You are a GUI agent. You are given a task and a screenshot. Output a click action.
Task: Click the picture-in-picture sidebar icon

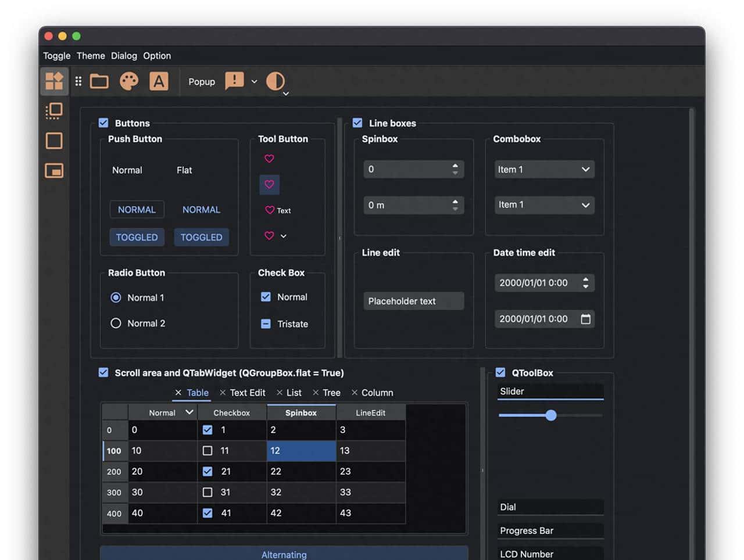pos(54,171)
